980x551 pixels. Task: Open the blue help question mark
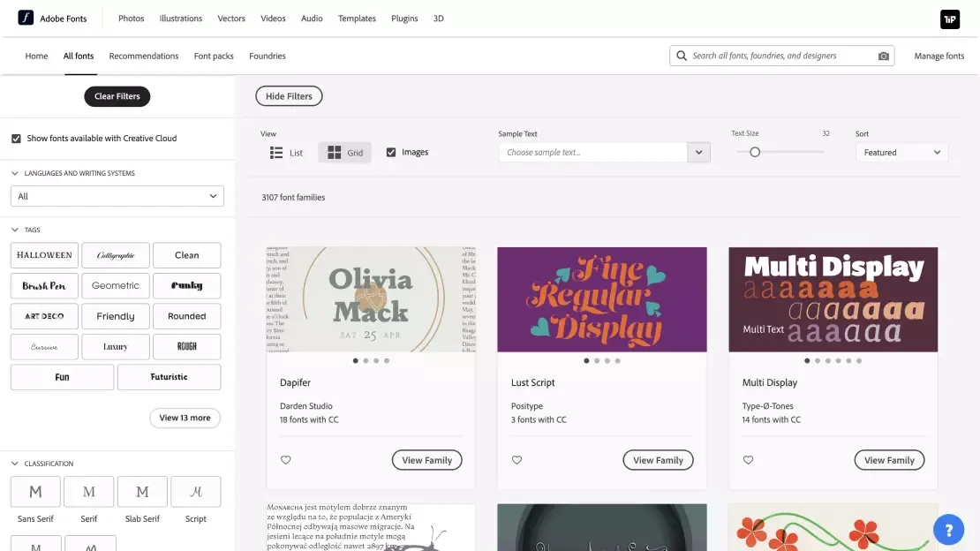coord(948,530)
